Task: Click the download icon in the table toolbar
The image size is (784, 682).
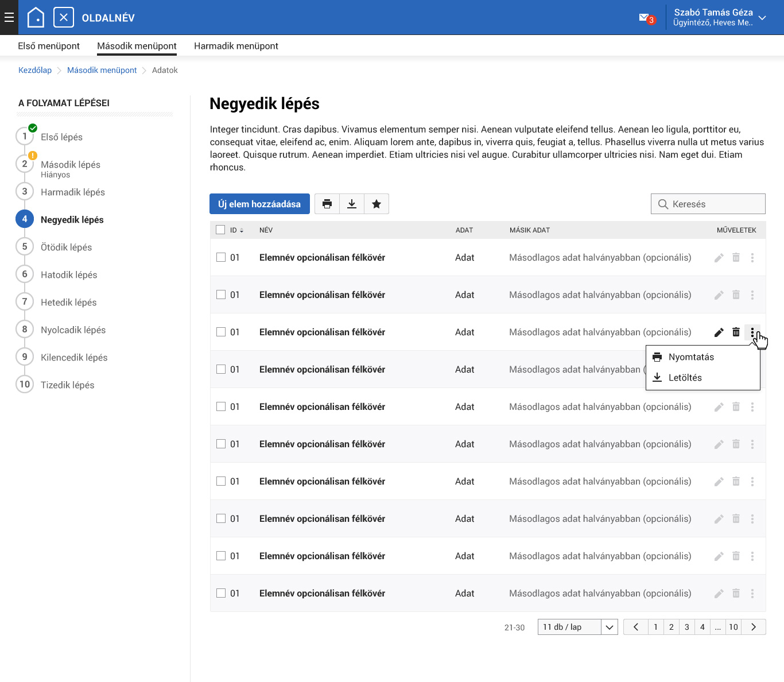Action: (x=352, y=204)
